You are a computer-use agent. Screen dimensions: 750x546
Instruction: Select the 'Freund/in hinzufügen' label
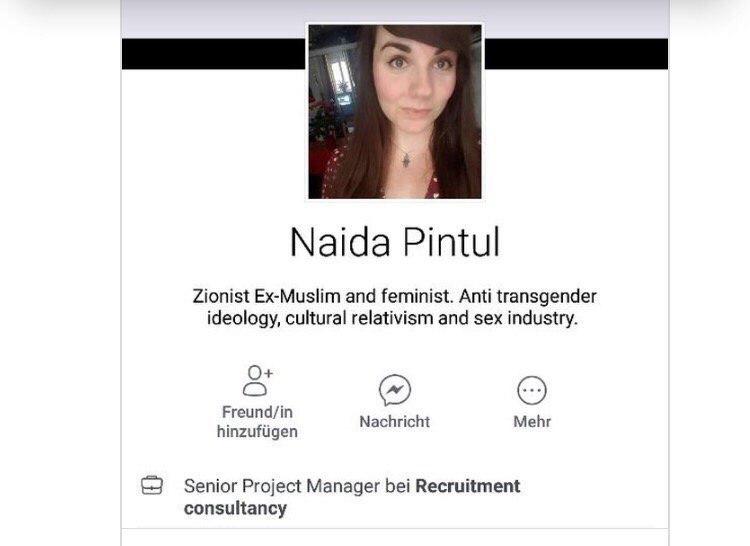257,422
